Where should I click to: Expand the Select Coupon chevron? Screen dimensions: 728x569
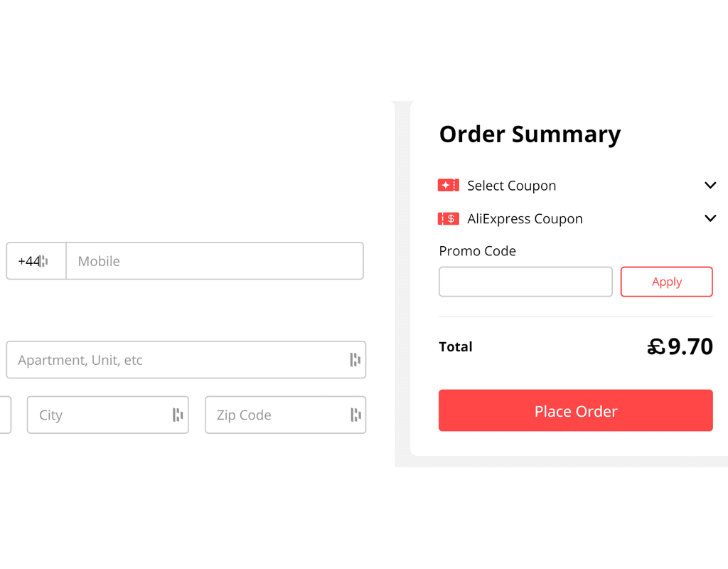(710, 186)
